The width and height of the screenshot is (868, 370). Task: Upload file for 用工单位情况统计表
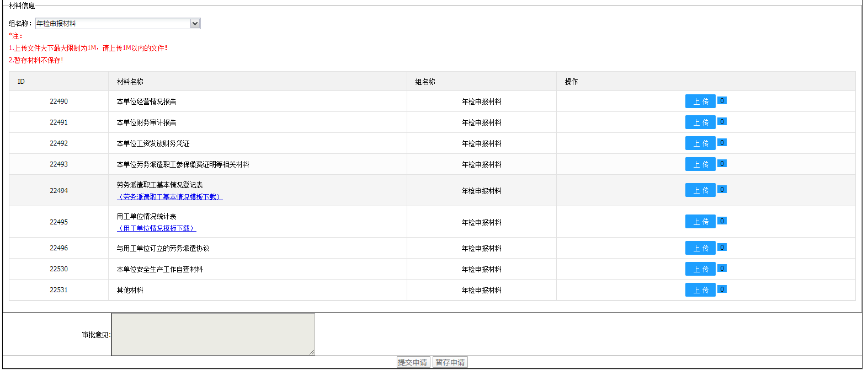point(700,222)
